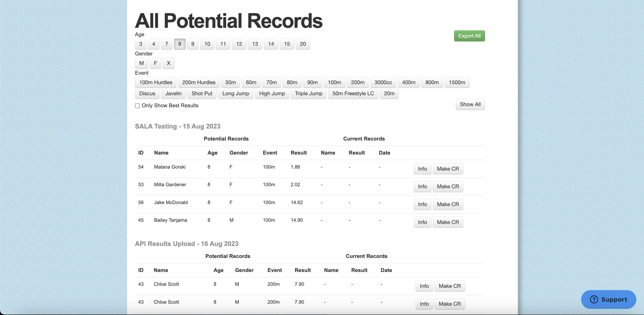
Task: Filter by 200m Hurdles event
Action: tap(199, 83)
